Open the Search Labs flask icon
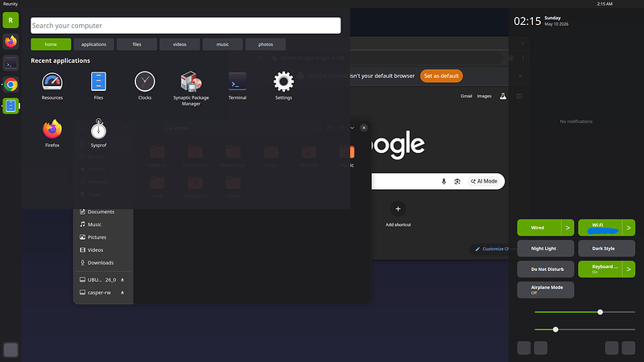 [502, 96]
